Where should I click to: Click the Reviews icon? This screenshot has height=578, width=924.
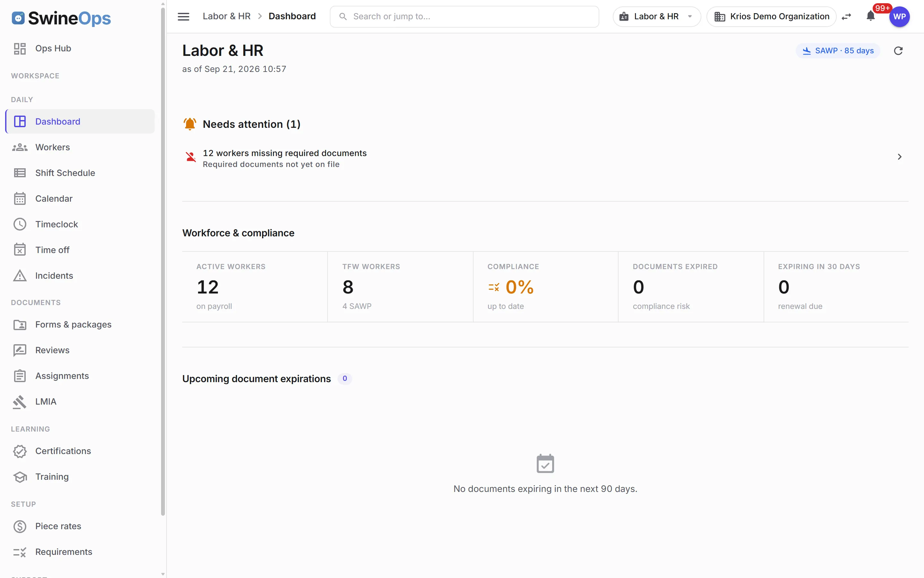(20, 350)
